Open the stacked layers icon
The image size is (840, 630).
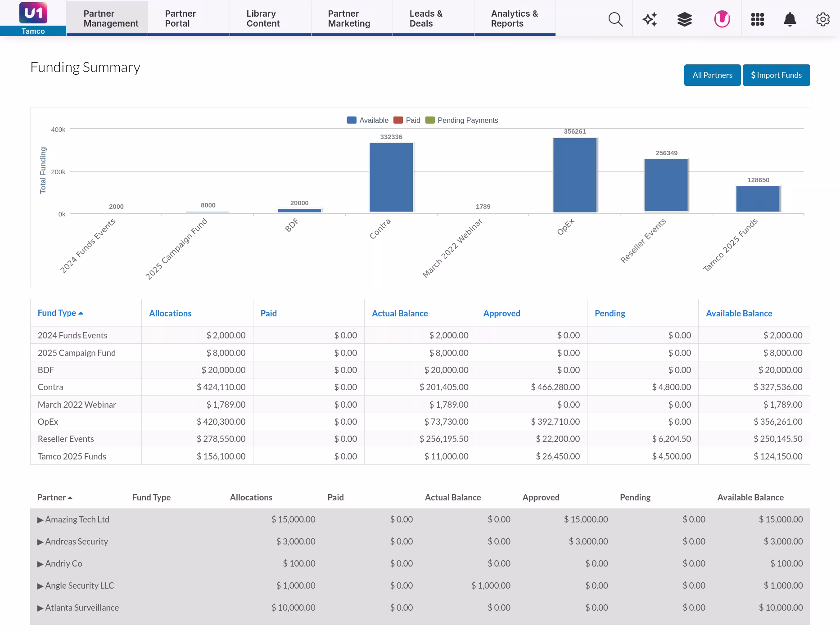click(x=684, y=19)
